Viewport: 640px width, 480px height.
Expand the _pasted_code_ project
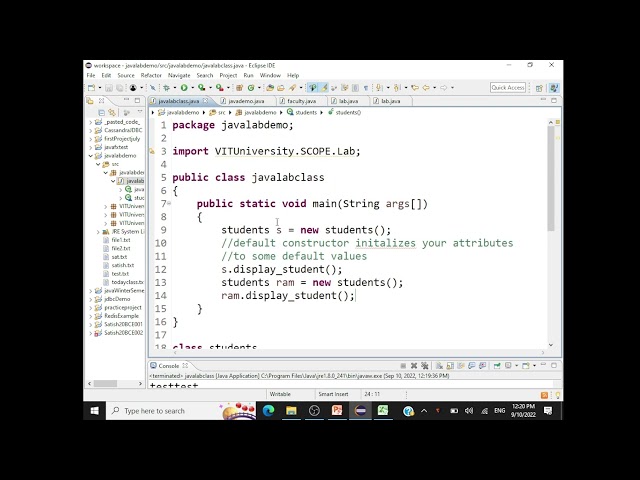[x=91, y=122]
